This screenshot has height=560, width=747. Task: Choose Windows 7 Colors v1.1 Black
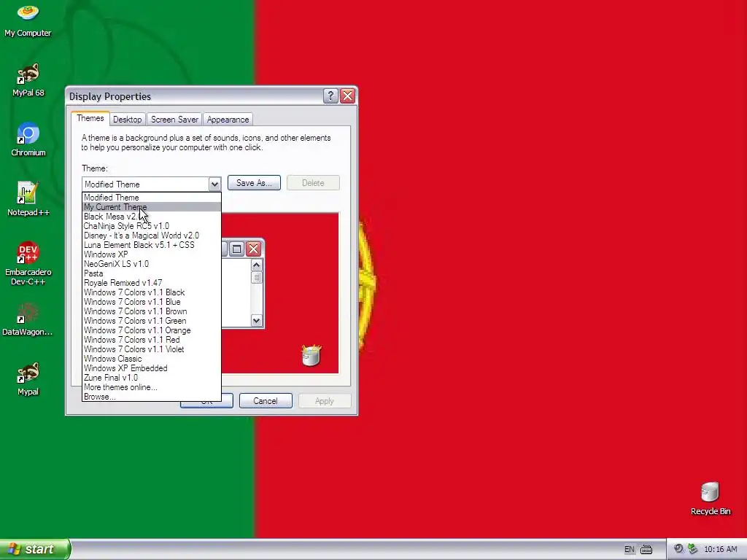coord(152,292)
